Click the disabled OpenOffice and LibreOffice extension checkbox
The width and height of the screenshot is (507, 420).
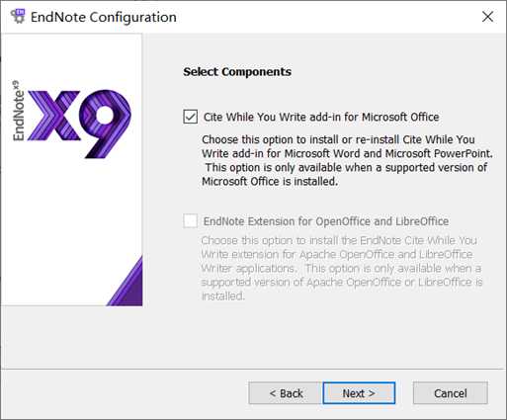(x=191, y=220)
